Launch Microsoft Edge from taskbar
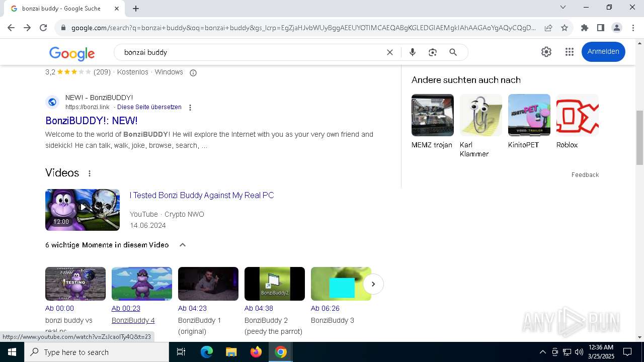644x362 pixels. (207, 352)
